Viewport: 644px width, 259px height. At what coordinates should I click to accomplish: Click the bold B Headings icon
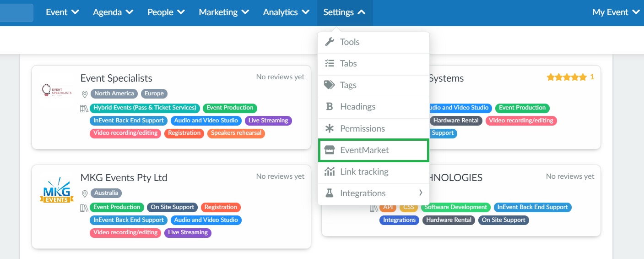pyautogui.click(x=329, y=107)
